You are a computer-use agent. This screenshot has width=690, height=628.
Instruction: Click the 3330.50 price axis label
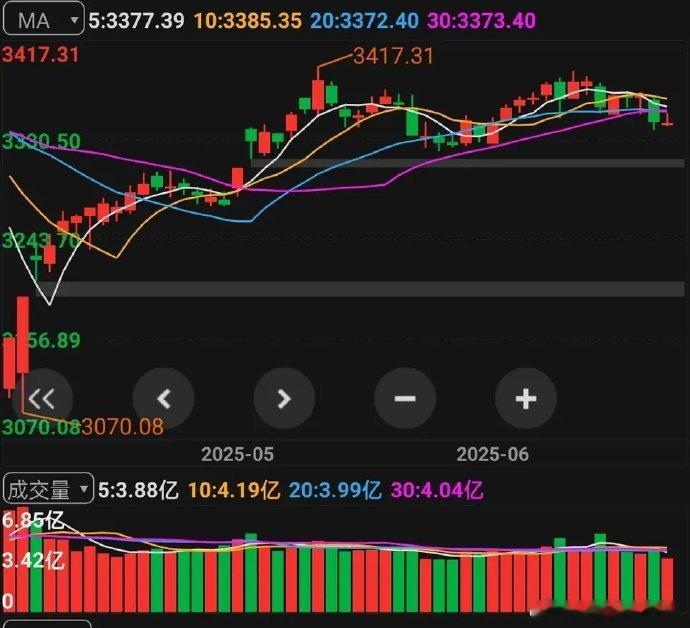coord(42,142)
